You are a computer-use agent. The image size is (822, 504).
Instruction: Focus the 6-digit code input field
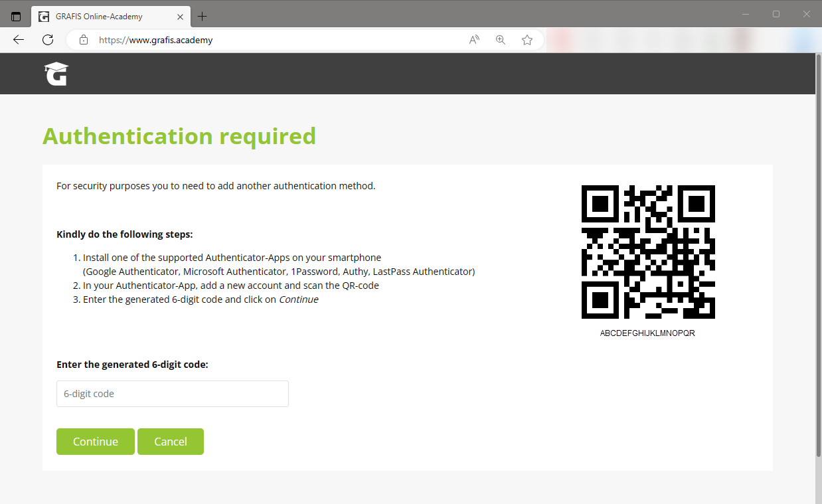(173, 394)
